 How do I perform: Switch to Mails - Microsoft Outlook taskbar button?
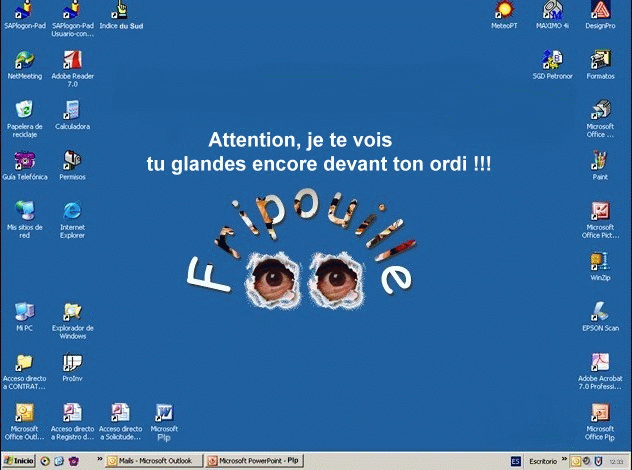(x=153, y=461)
